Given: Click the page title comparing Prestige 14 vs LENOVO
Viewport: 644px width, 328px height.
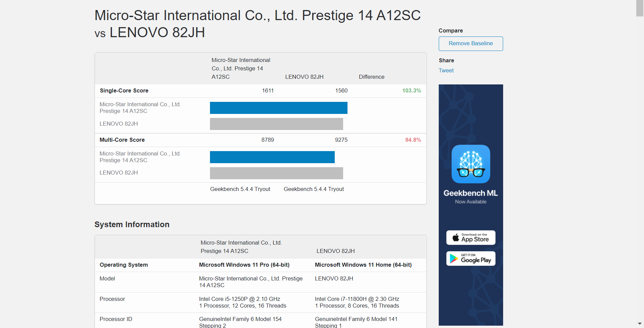Looking at the screenshot, I should [258, 24].
